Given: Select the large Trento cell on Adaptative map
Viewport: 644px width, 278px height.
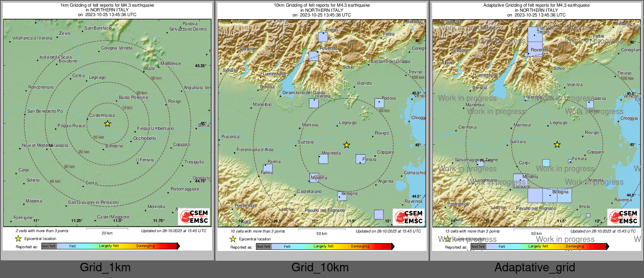Looking at the screenshot, I should click(x=535, y=34).
